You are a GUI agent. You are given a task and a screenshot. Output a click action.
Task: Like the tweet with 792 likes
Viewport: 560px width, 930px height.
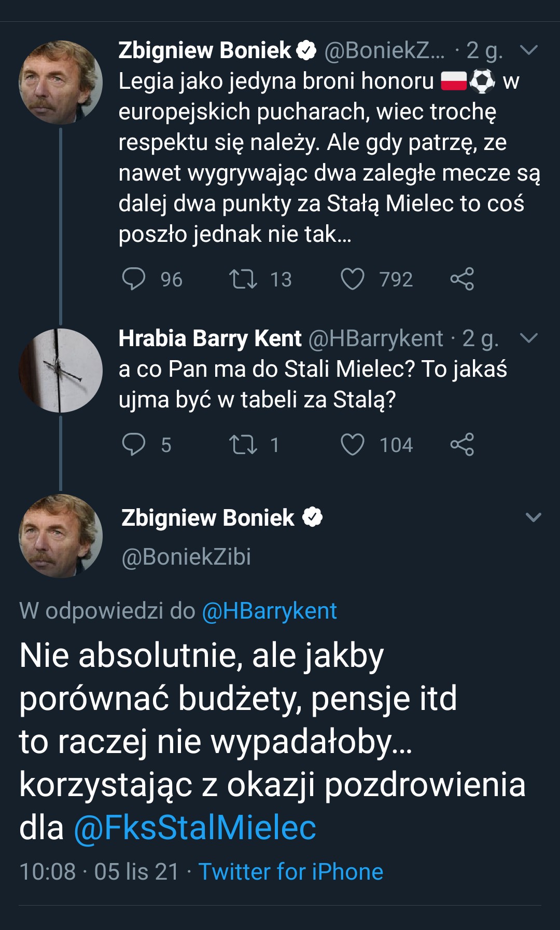353,279
